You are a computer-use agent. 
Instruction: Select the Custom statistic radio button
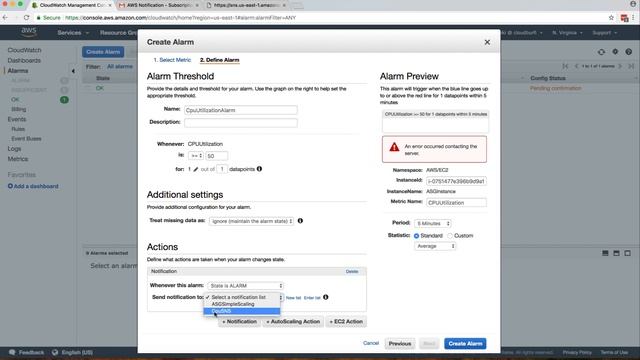[x=450, y=236]
